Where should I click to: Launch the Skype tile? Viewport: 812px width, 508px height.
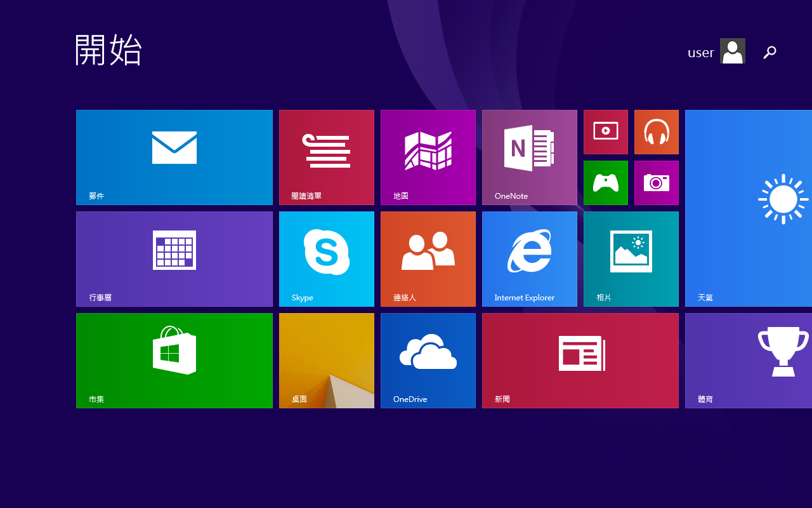327,259
